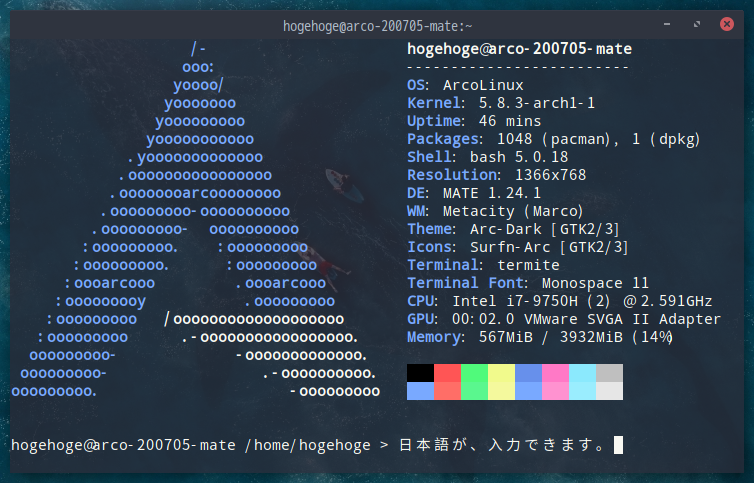754x483 pixels.
Task: Select the upper-row yellow color block
Action: [501, 373]
